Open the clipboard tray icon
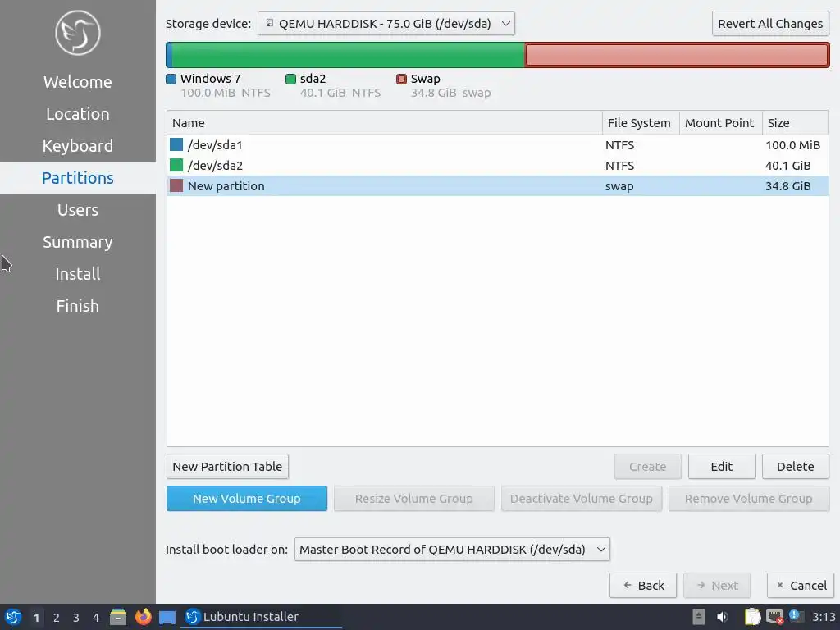 [x=752, y=617]
